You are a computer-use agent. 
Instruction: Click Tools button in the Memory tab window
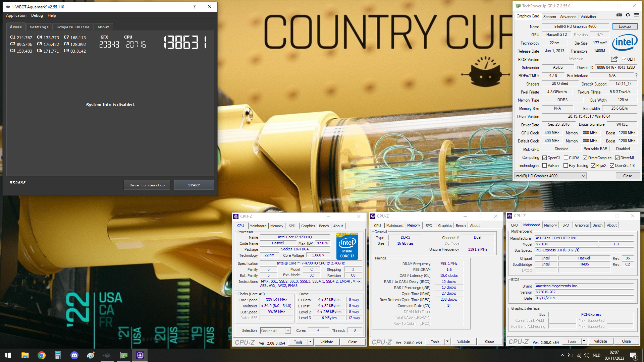click(435, 342)
